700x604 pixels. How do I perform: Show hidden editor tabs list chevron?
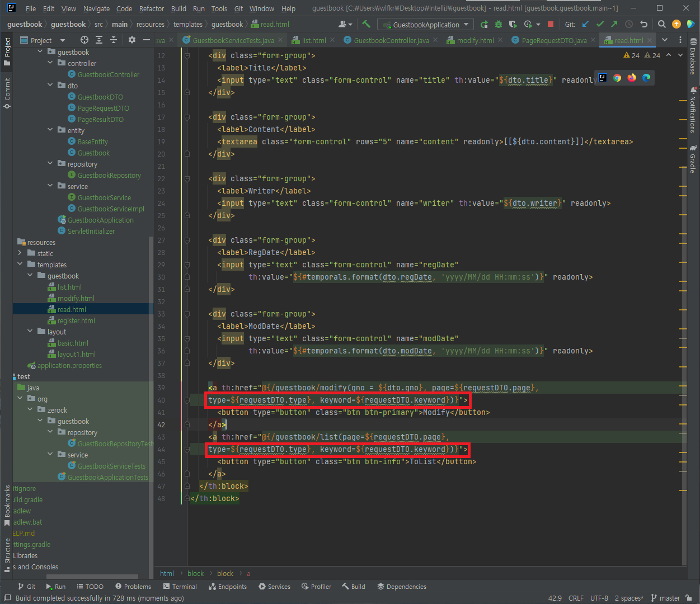[665, 40]
